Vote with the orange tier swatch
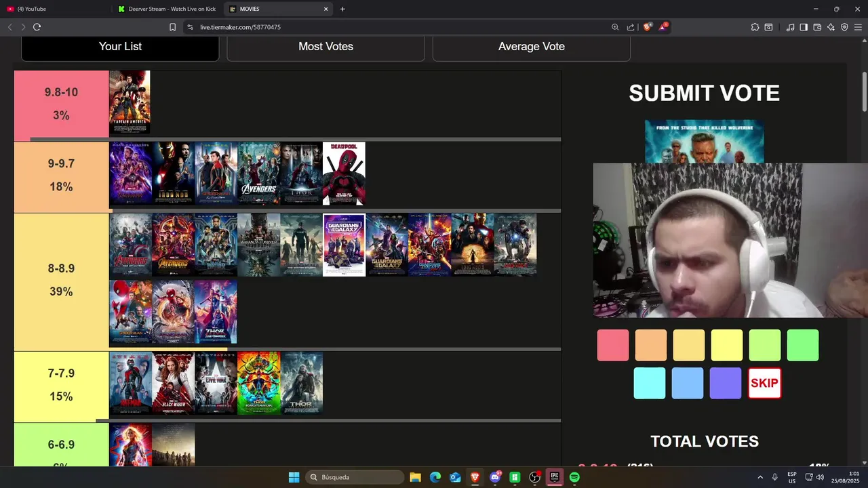The image size is (868, 488). [651, 345]
